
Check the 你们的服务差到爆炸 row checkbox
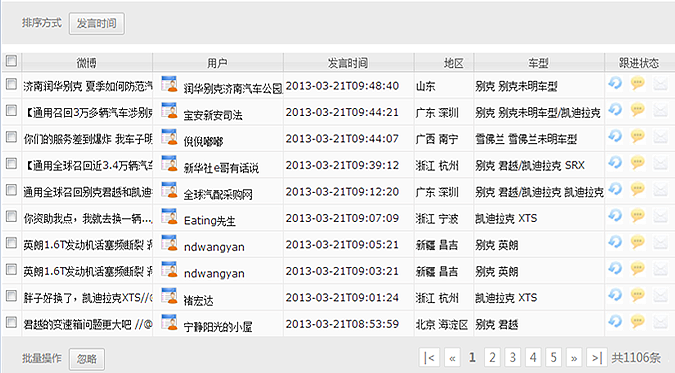pyautogui.click(x=11, y=137)
